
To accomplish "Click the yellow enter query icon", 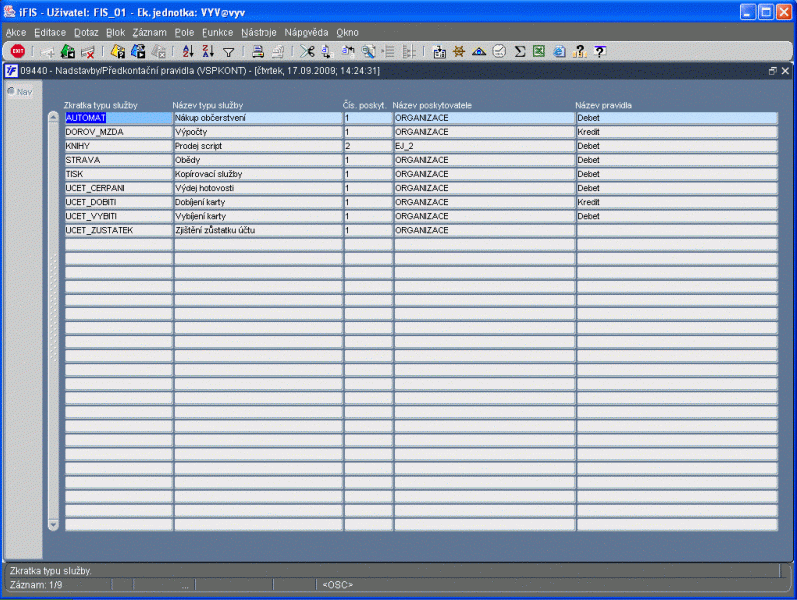I will click(x=118, y=51).
